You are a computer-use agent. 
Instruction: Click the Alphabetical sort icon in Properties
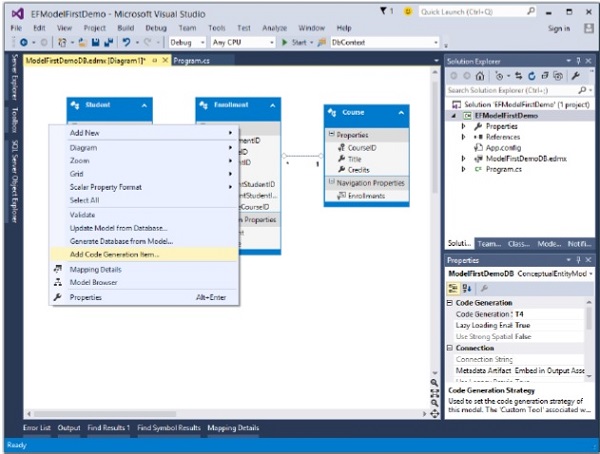tap(466, 287)
